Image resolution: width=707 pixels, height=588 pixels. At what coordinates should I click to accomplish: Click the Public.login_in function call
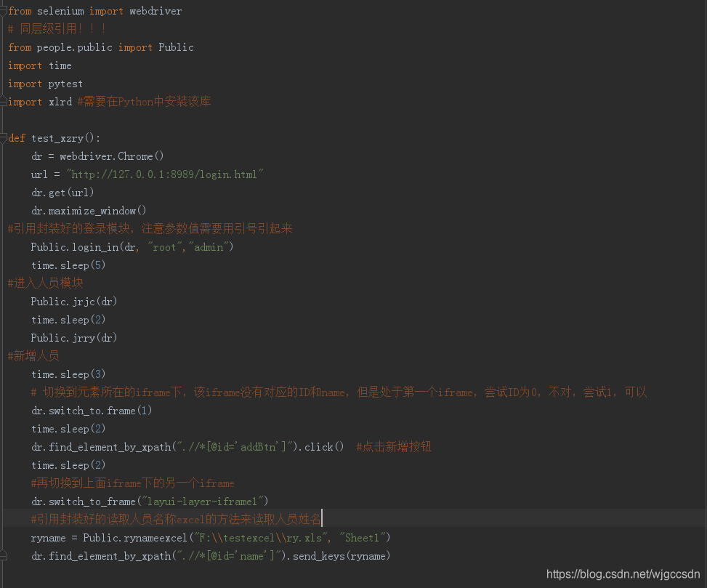(80, 246)
